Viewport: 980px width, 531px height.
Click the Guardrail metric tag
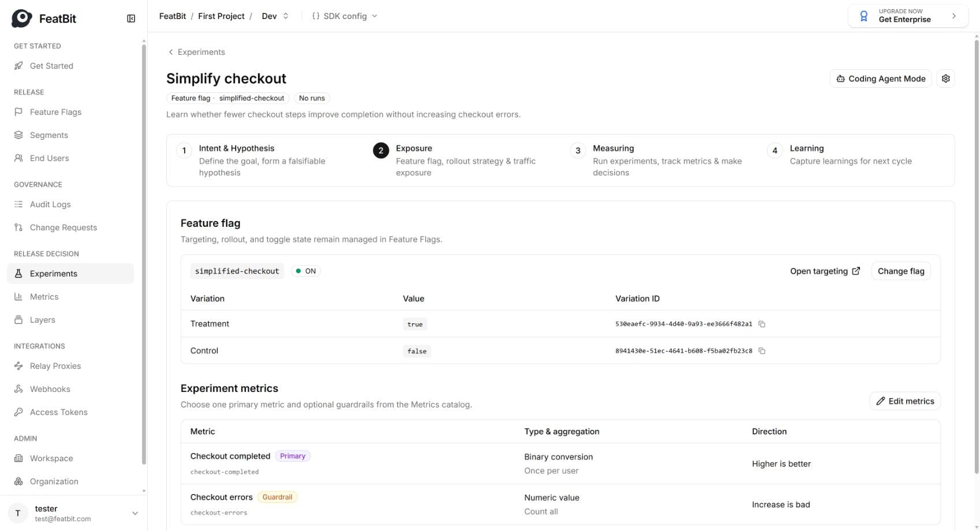pyautogui.click(x=278, y=497)
